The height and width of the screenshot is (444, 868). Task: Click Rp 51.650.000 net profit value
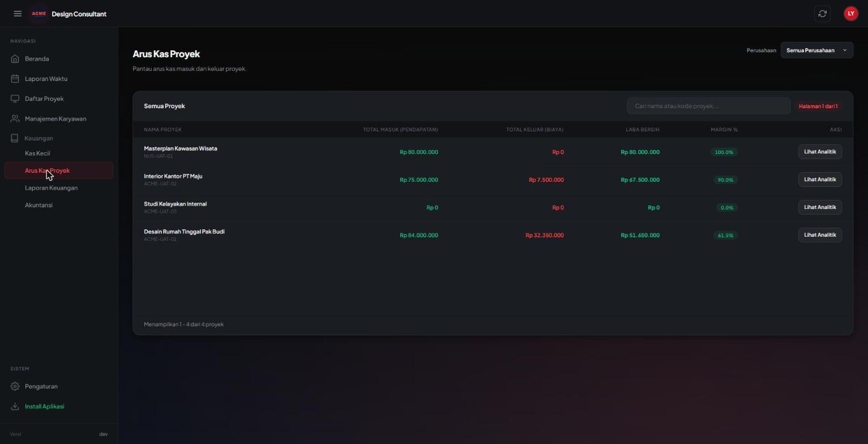click(x=640, y=236)
